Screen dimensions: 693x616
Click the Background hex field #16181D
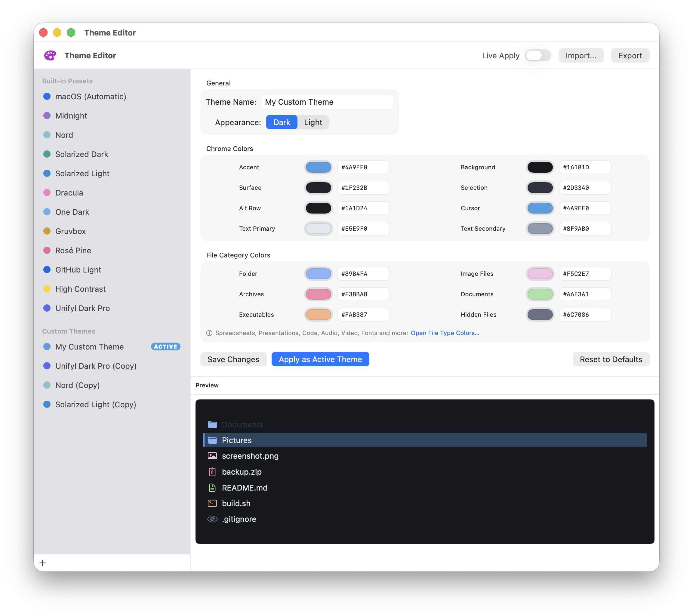585,167
